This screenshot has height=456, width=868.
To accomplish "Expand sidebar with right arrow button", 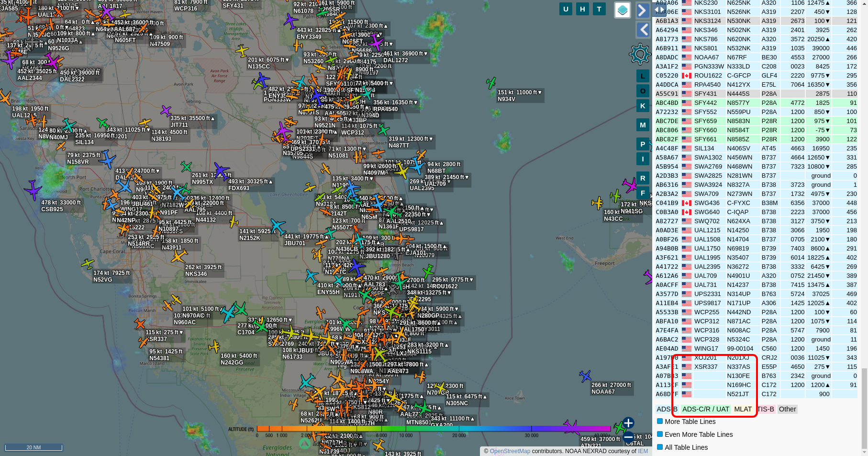I will coord(643,10).
